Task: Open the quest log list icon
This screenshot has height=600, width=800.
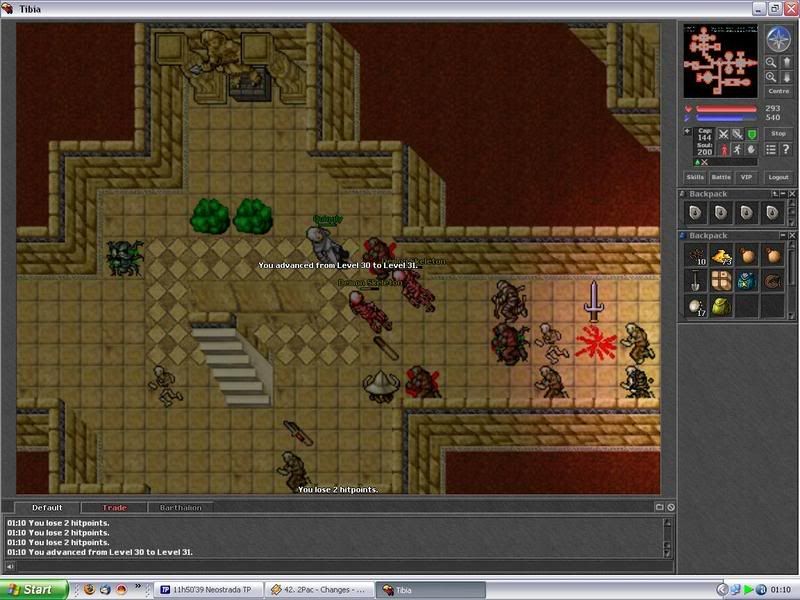Action: [771, 149]
